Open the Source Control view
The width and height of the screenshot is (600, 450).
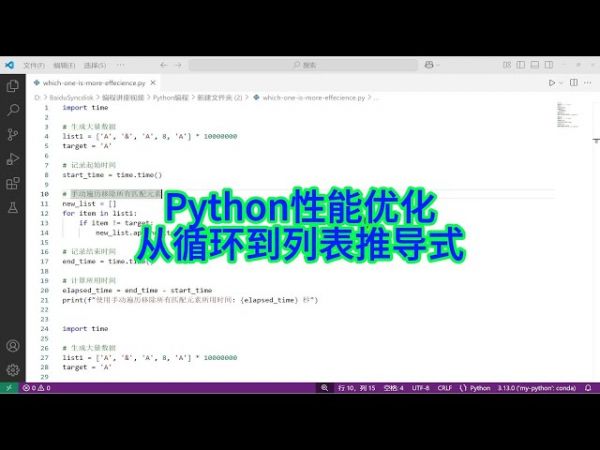pos(13,135)
